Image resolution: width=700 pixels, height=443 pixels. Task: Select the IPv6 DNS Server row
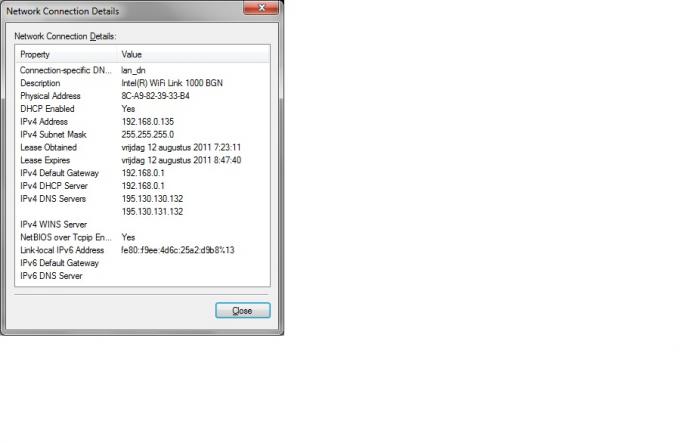pos(142,276)
